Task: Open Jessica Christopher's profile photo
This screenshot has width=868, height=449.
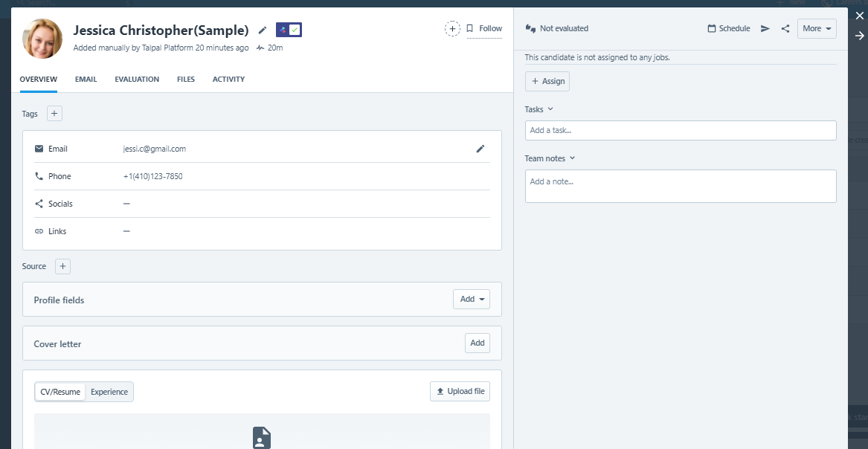Action: click(x=42, y=39)
